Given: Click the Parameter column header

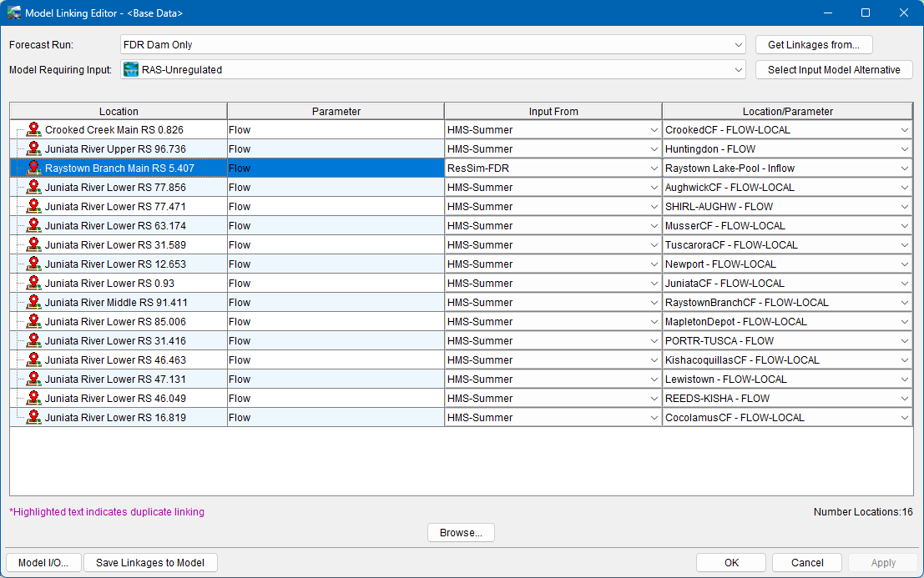Looking at the screenshot, I should coord(334,111).
